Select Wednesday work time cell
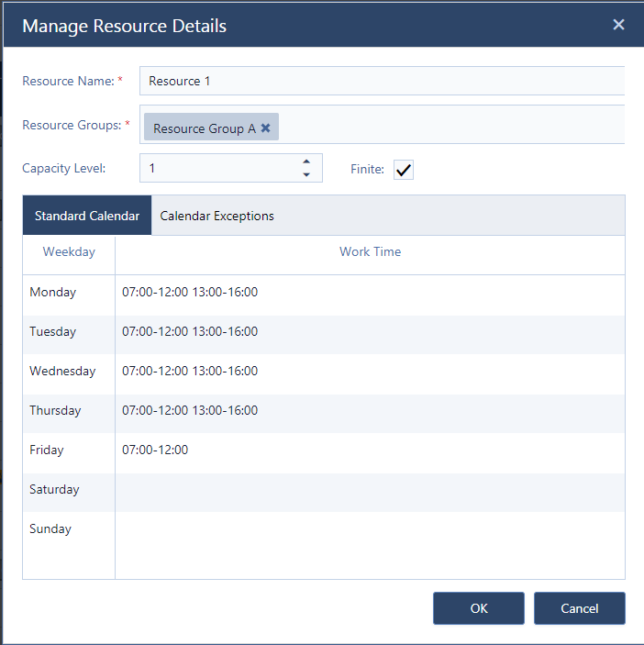This screenshot has height=645, width=644. pos(370,374)
